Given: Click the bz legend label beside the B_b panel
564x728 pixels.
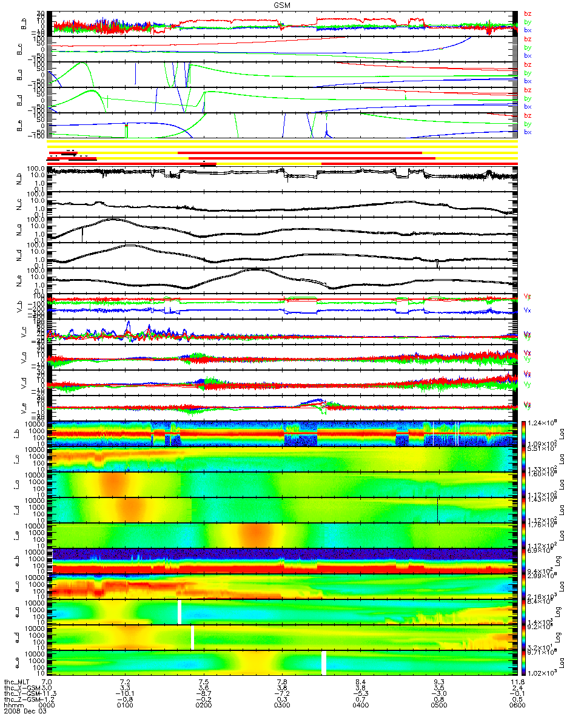Looking at the screenshot, I should coord(527,14).
